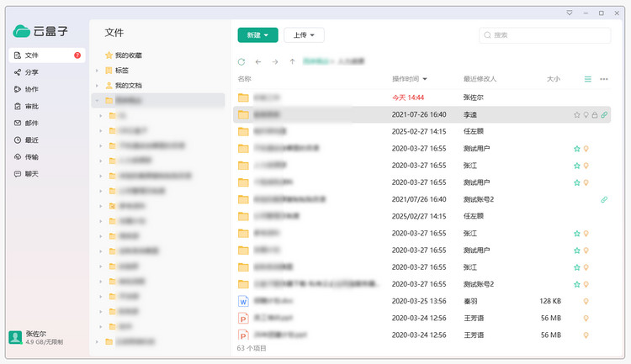Collapse the highlighted folder in the tree
The height and width of the screenshot is (364, 631).
click(97, 101)
